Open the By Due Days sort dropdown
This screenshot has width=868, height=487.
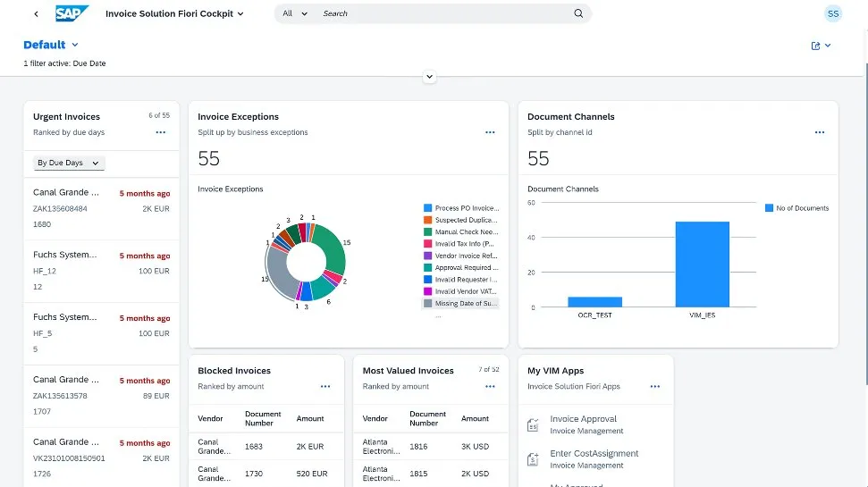click(x=69, y=163)
